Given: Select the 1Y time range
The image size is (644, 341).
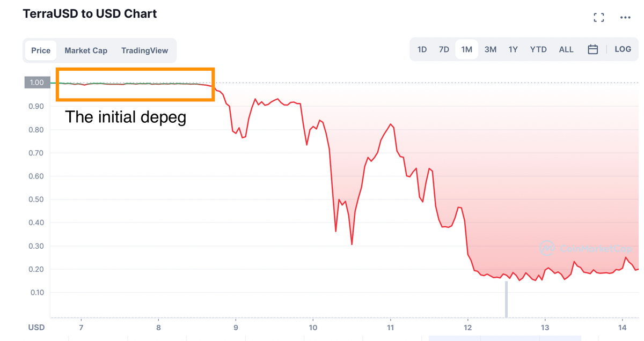Looking at the screenshot, I should tap(513, 49).
